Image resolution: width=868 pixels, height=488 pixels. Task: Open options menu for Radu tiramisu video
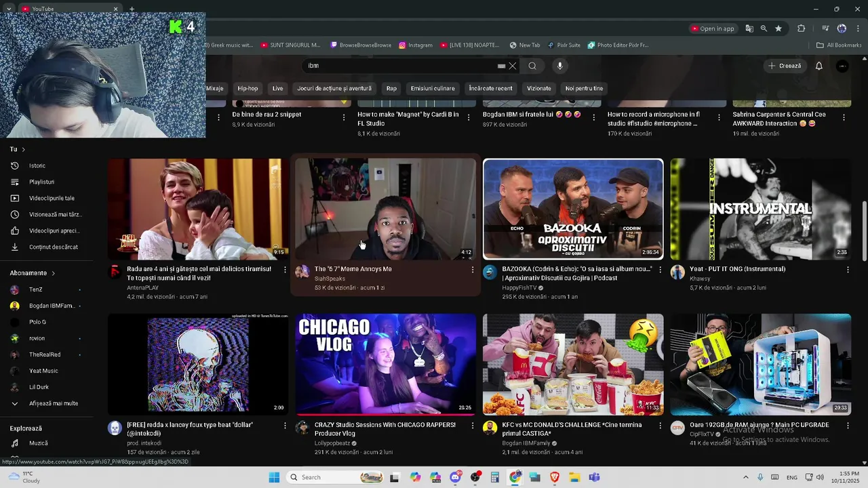285,270
